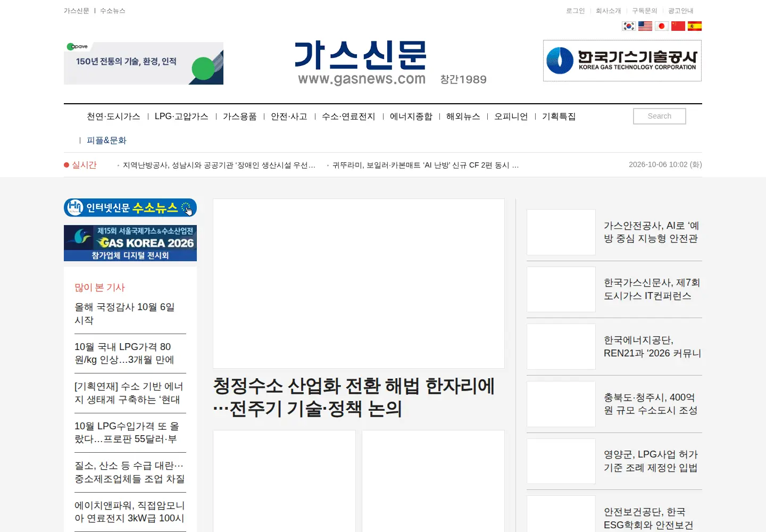
Task: Read ticker headline about 귀뚜라미 보일러
Action: click(426, 165)
